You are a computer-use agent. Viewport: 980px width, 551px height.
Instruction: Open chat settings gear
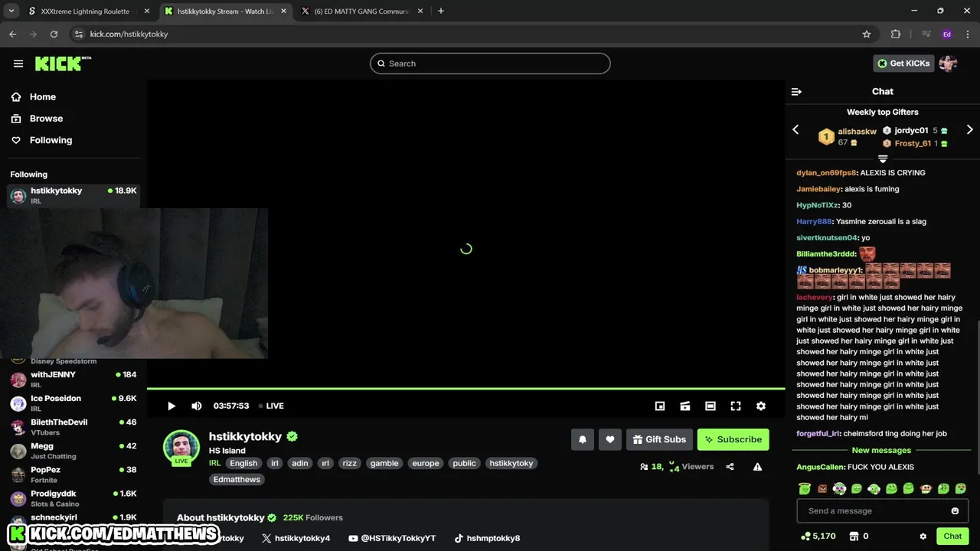coord(923,536)
